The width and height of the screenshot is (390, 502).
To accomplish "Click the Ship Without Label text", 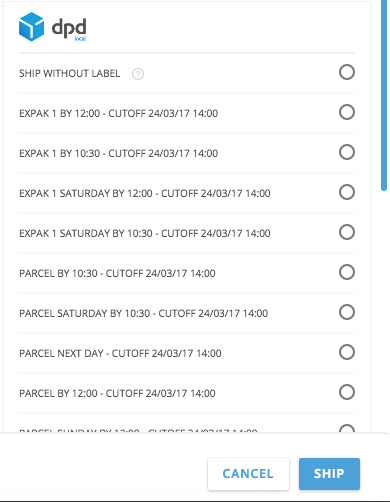I will pyautogui.click(x=69, y=73).
